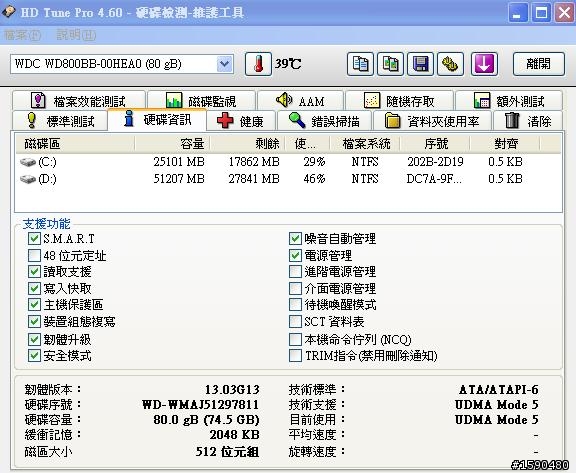This screenshot has height=473, width=576.
Task: Minimize the HD Tune Pro window
Action: tap(518, 13)
